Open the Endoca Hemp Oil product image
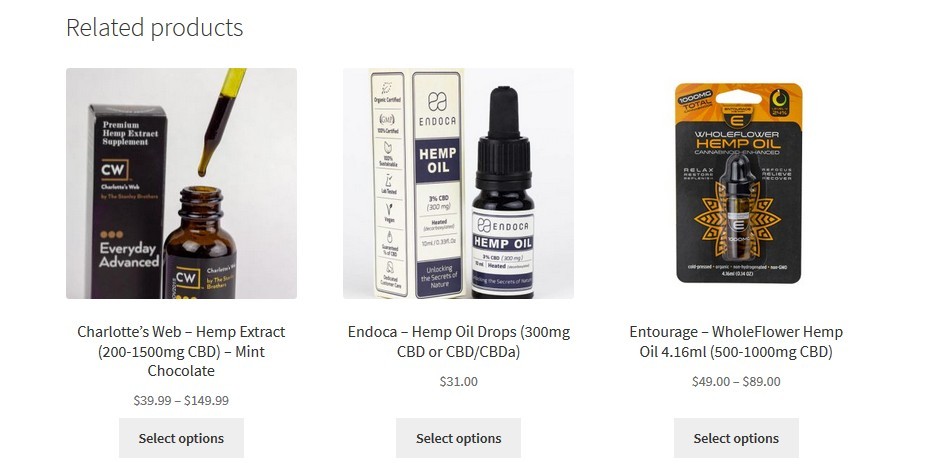The image size is (929, 468). click(458, 183)
